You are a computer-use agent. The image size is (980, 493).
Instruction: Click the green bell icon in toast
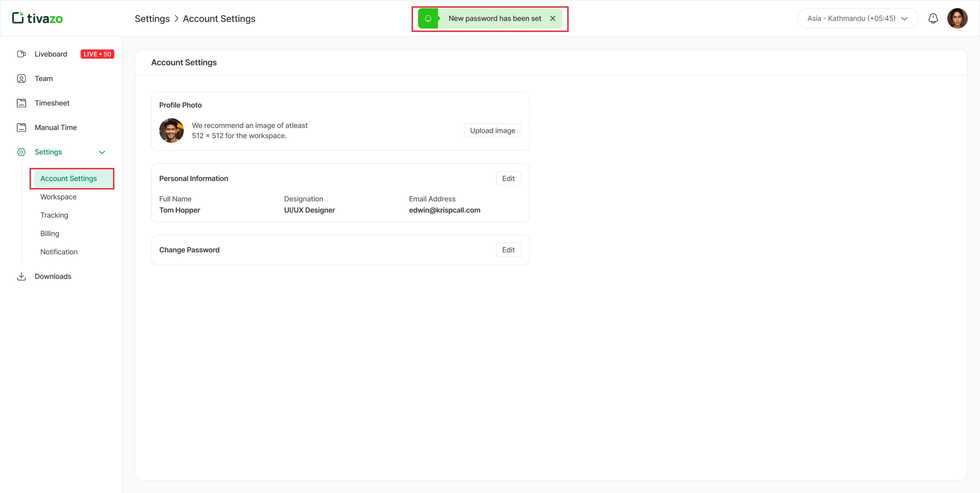point(428,18)
